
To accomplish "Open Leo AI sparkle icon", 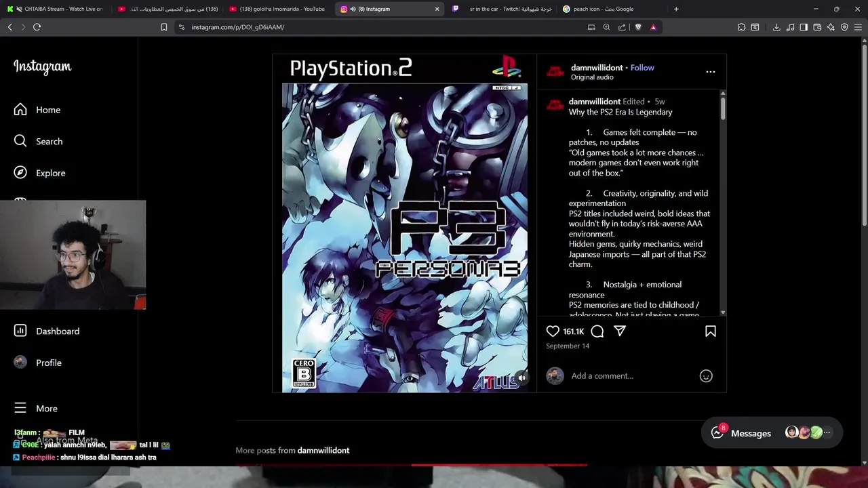I will pos(831,27).
